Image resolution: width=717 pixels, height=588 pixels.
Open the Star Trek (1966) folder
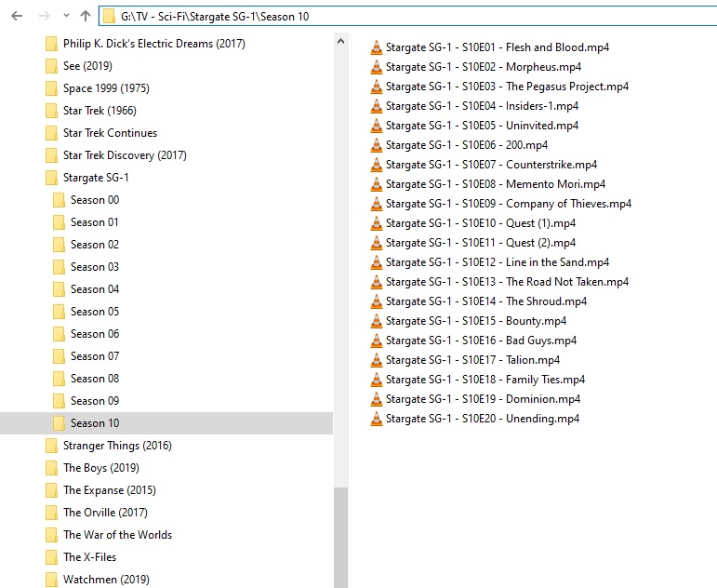(x=91, y=111)
